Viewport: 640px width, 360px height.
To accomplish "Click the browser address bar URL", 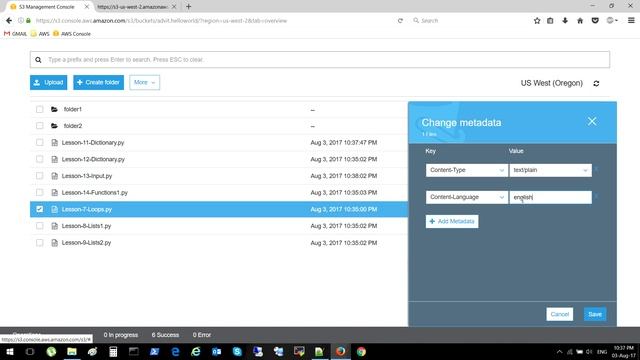I will pyautogui.click(x=161, y=20).
